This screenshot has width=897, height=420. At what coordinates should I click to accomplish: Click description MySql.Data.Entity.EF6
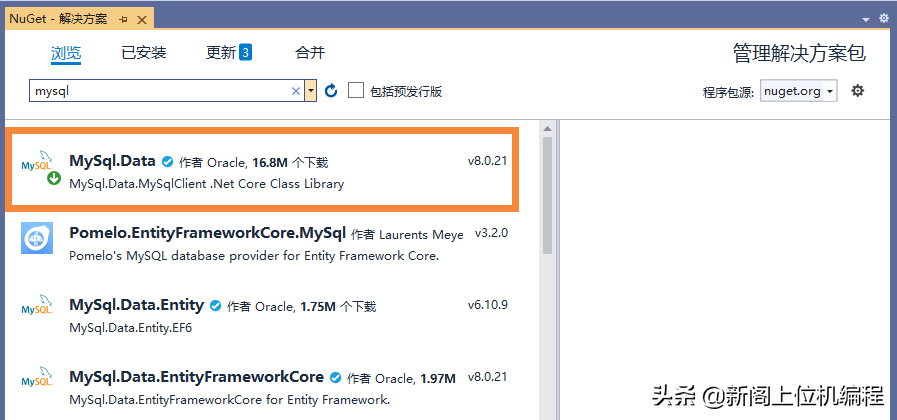130,328
